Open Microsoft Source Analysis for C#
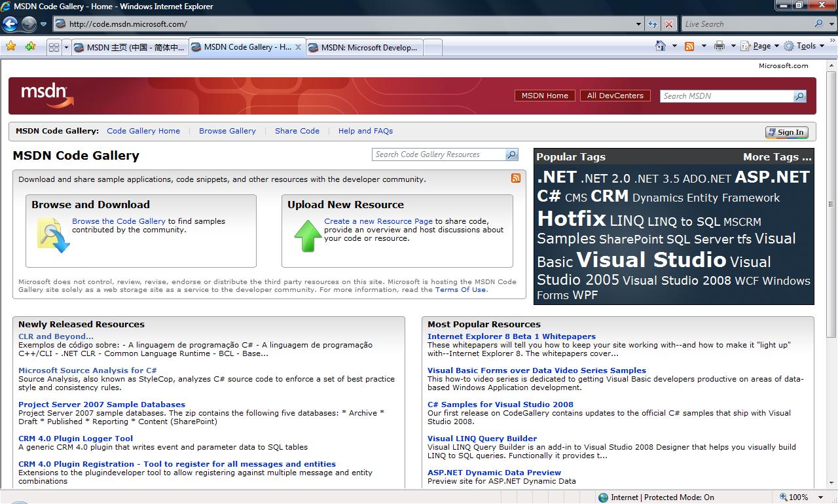This screenshot has width=838, height=504. [88, 370]
